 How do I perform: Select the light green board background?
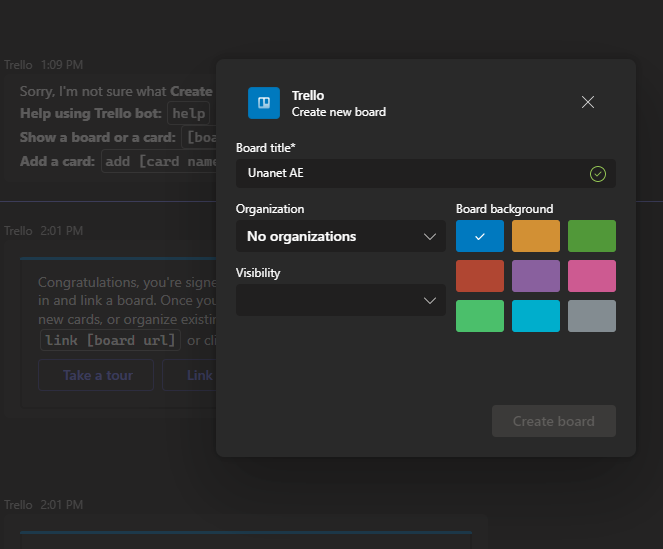pos(480,316)
